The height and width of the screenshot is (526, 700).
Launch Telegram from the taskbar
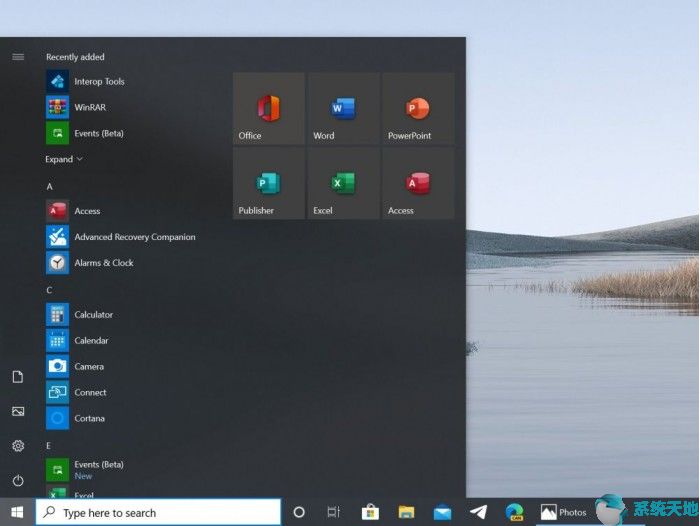pyautogui.click(x=479, y=512)
